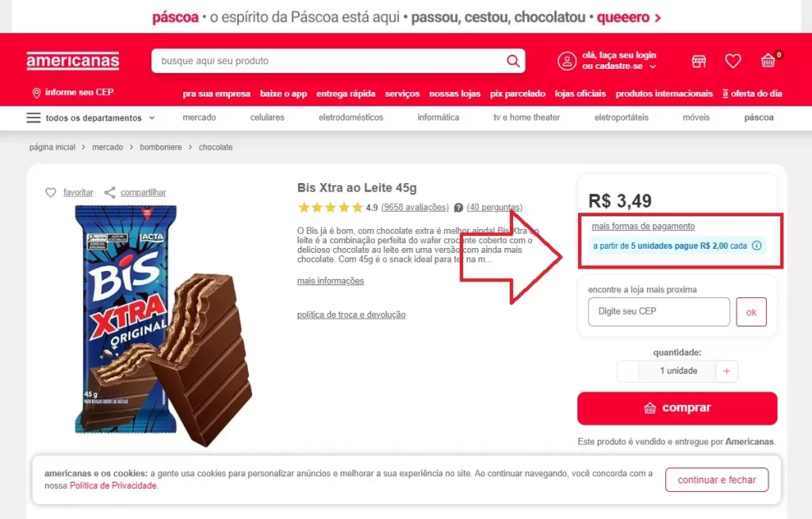The height and width of the screenshot is (519, 812).
Task: Click the Bis Xtra product image
Action: [163, 324]
